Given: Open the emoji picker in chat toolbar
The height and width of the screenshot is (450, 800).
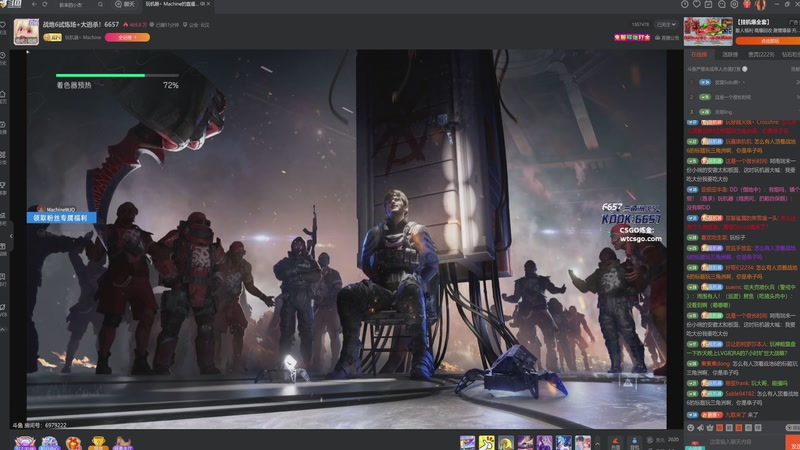Looking at the screenshot, I should coord(691,428).
